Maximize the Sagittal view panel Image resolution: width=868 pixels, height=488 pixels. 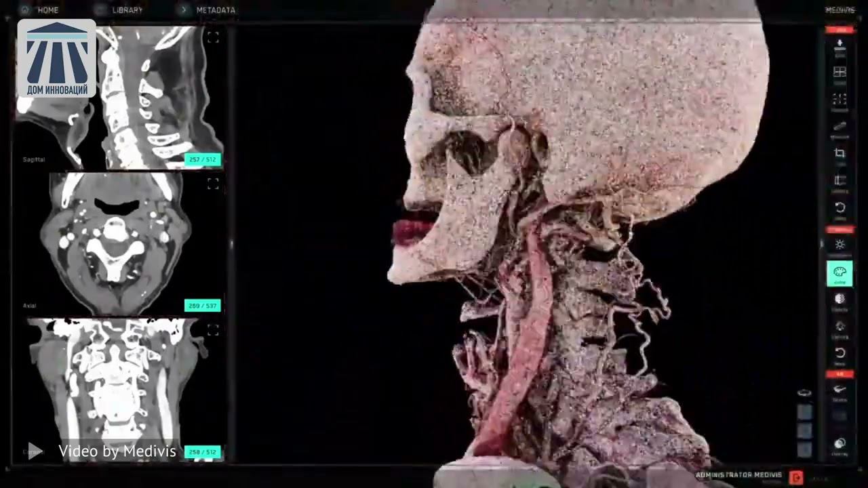pyautogui.click(x=213, y=38)
